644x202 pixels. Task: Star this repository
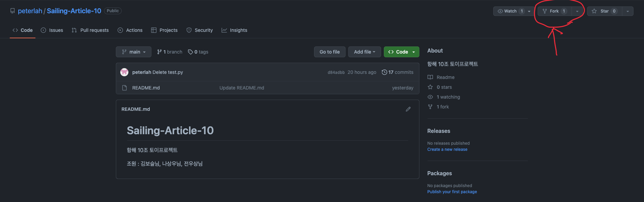tap(605, 11)
